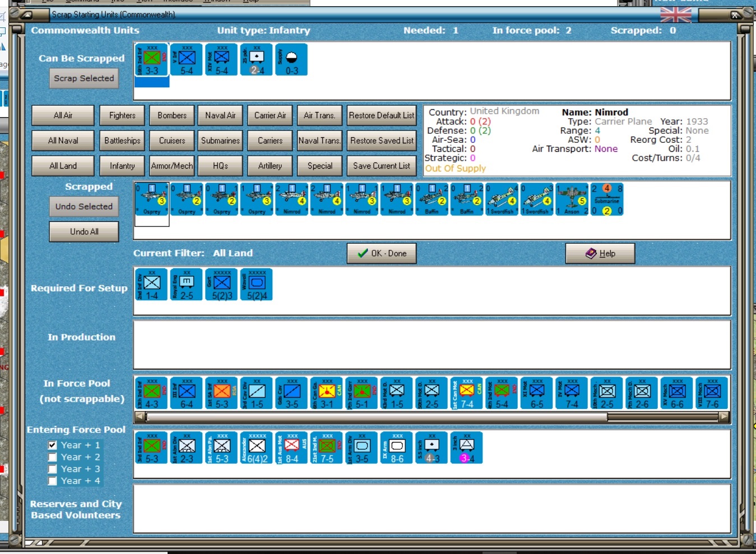Click the Scrap Selected button

pyautogui.click(x=84, y=78)
